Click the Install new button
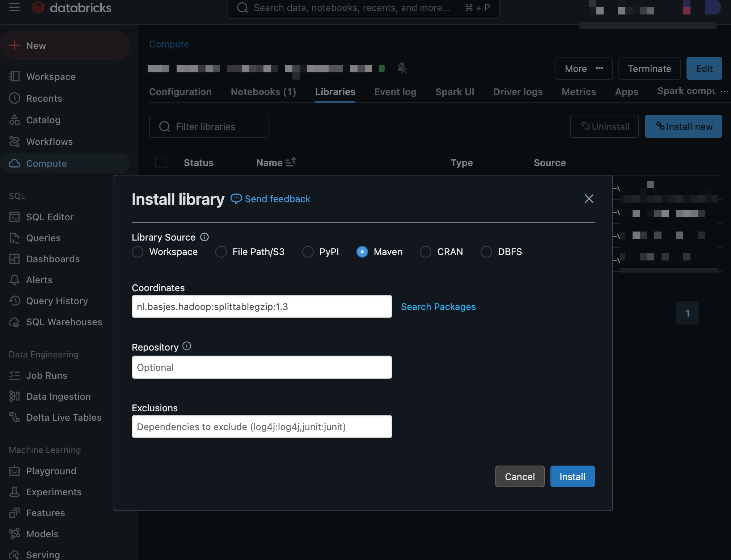Image resolution: width=731 pixels, height=560 pixels. pyautogui.click(x=684, y=126)
